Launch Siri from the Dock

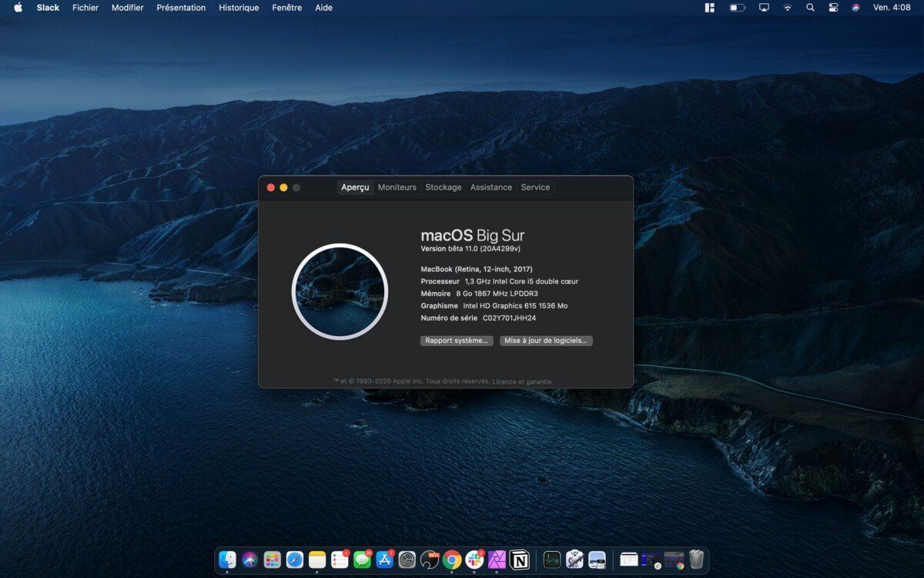tap(249, 560)
